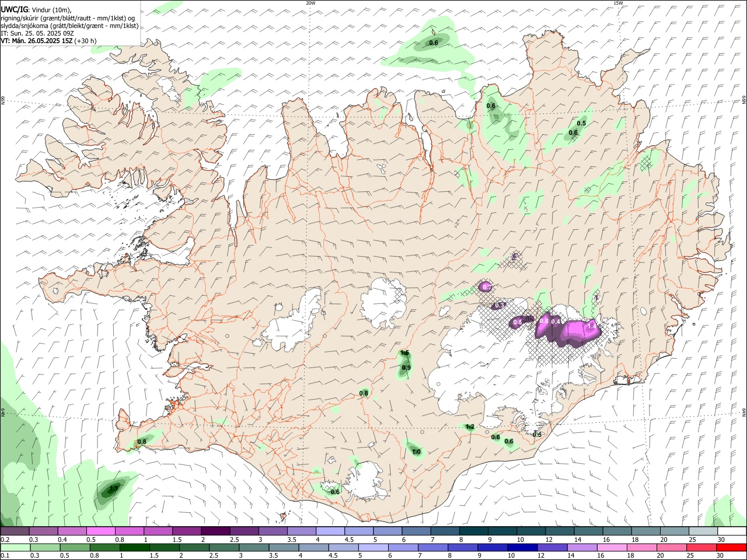This screenshot has width=747, height=560.
Task: Pick the dusky purple 0.2 swatch in upper legend
Action: 15,531
